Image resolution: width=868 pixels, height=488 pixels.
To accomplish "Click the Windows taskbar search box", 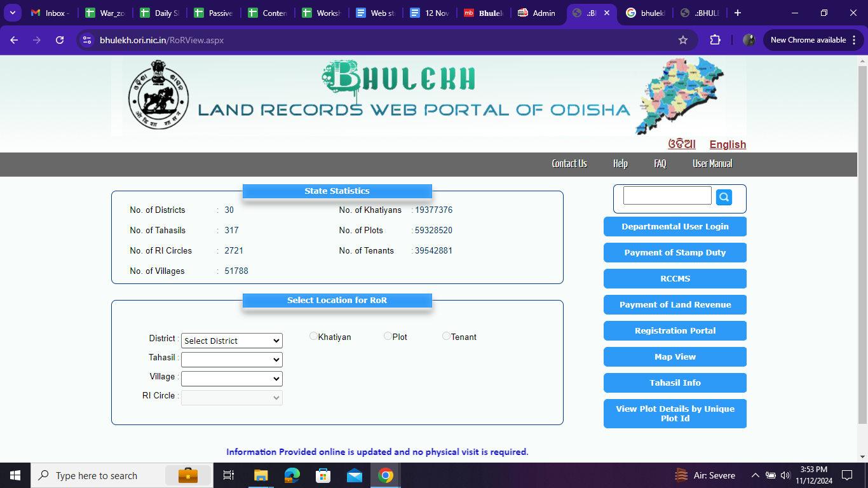I will point(121,475).
